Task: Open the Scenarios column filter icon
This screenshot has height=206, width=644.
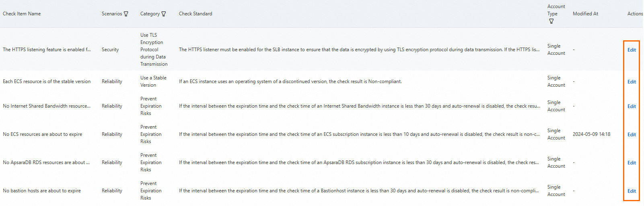Action: click(126, 14)
